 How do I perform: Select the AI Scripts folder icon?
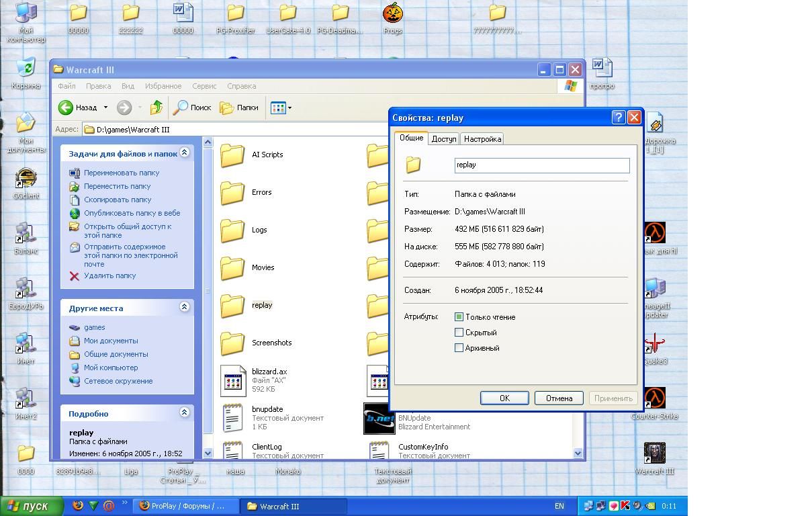[232, 155]
